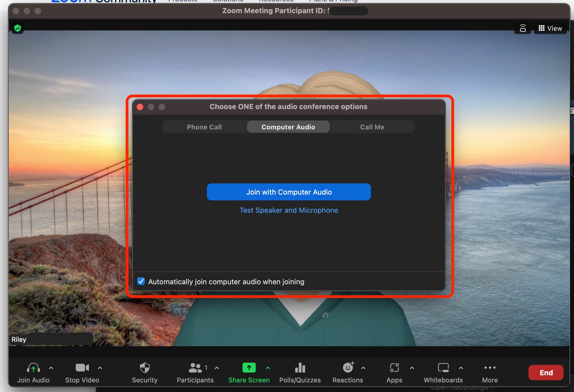Click the green Share Screen icon
This screenshot has height=392, width=574.
pyautogui.click(x=249, y=368)
